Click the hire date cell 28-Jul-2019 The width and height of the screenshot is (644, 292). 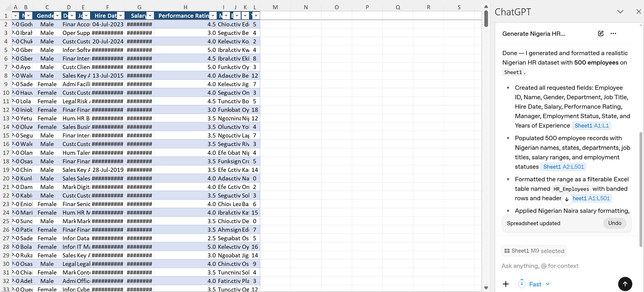108,170
